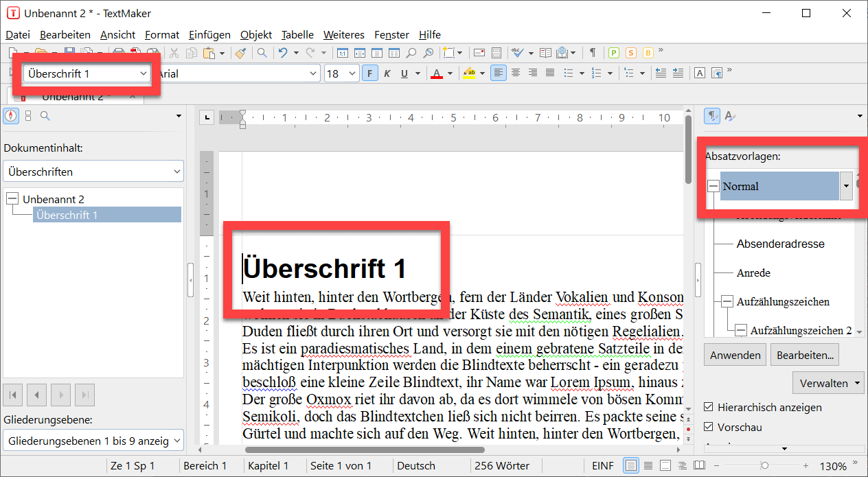Open the Einfügen menu
The image size is (868, 477).
point(209,34)
